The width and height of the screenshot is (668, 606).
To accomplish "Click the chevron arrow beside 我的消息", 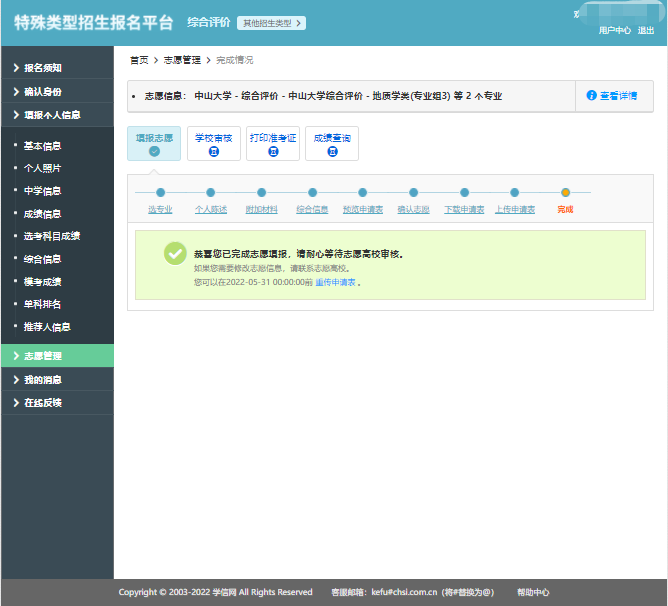I will (x=16, y=379).
